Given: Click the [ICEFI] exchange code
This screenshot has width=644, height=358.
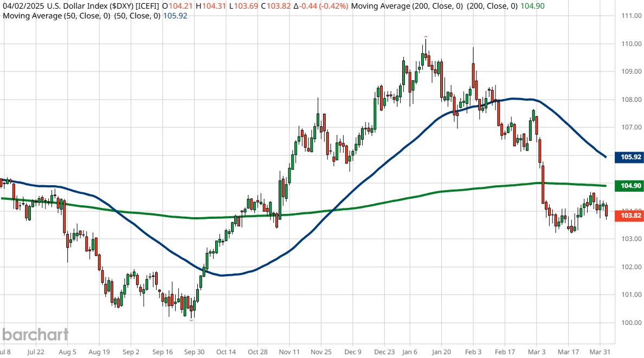Looking at the screenshot, I should tap(147, 6).
